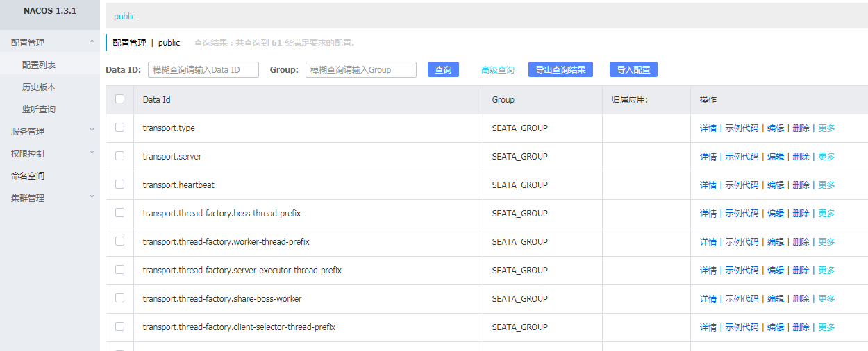The height and width of the screenshot is (351, 868).
Task: Open 更多 menu for boss-thread-prefix row
Action: tap(826, 214)
